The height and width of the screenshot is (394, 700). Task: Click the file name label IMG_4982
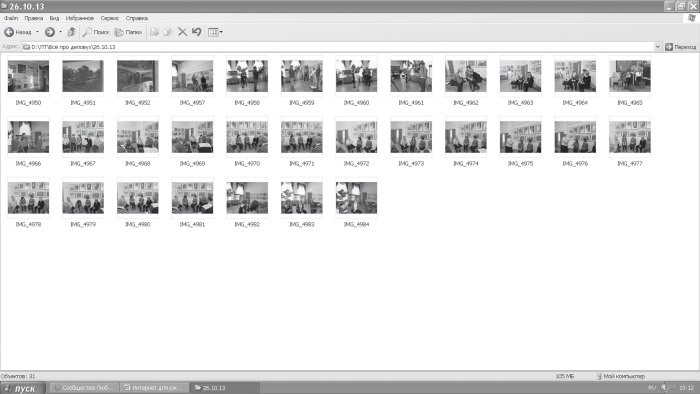point(247,224)
